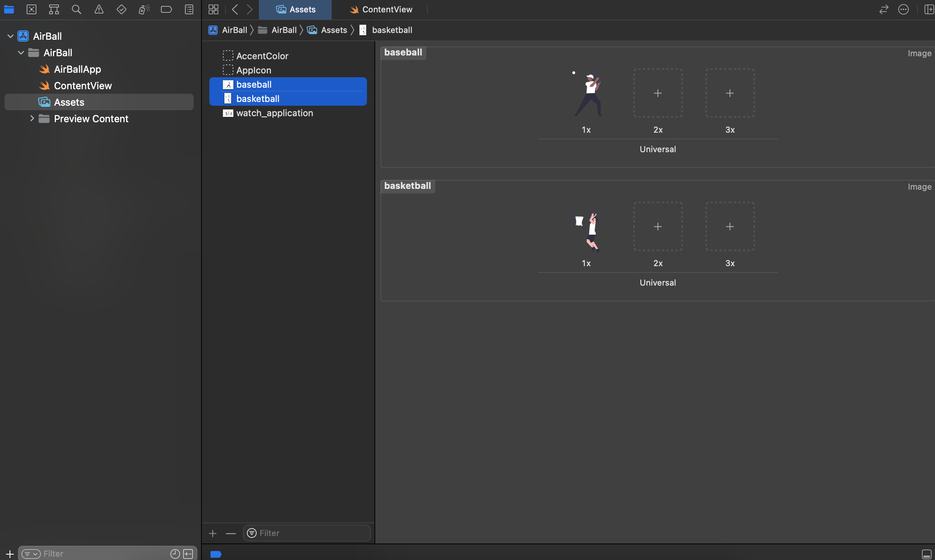Toggle recent files filter clock icon

coord(175,554)
